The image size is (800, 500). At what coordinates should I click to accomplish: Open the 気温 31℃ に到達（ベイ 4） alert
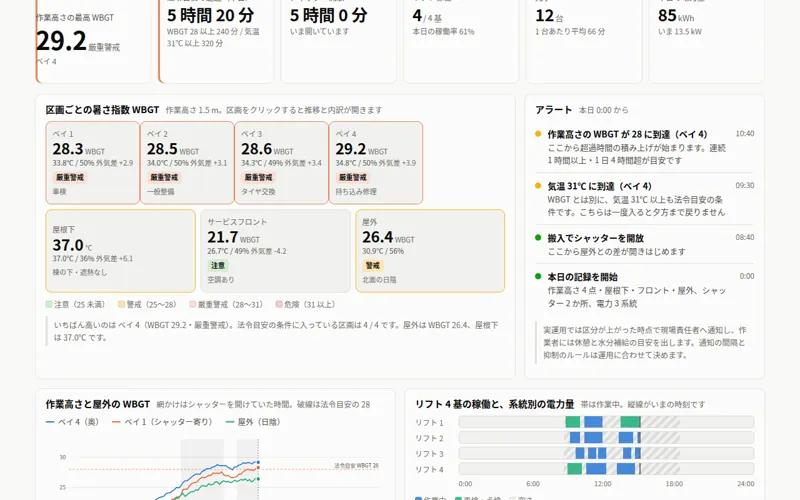[644, 199]
